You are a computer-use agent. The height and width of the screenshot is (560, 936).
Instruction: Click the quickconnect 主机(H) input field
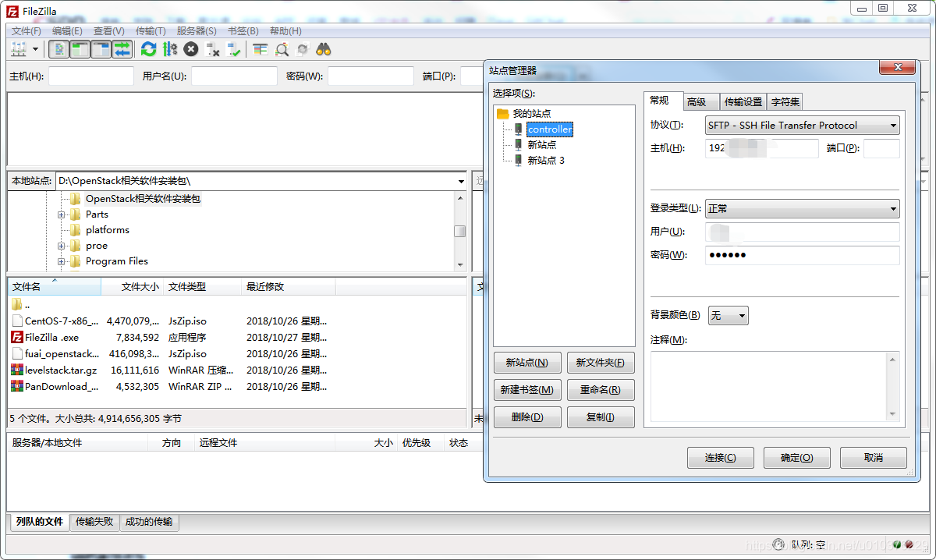pyautogui.click(x=91, y=76)
